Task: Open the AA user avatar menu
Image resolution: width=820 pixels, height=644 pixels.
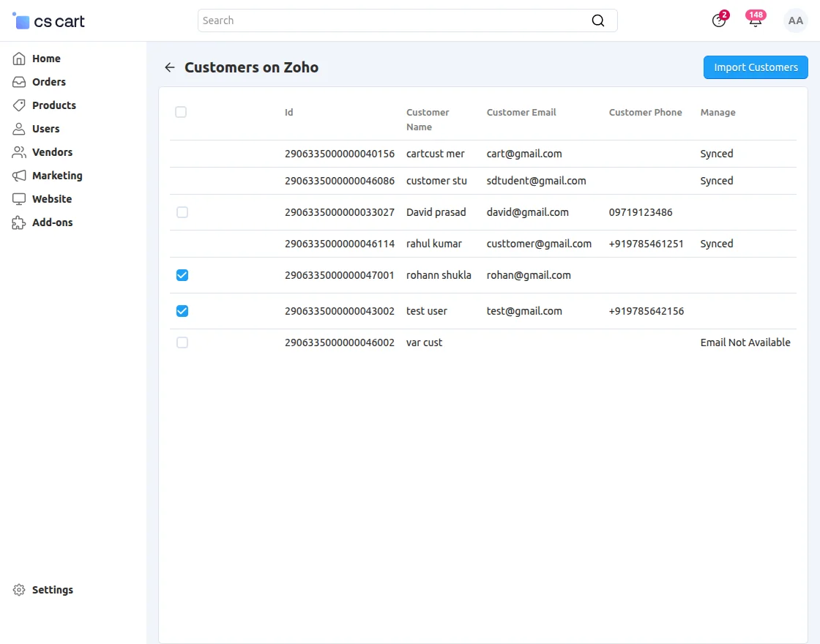Action: (795, 20)
